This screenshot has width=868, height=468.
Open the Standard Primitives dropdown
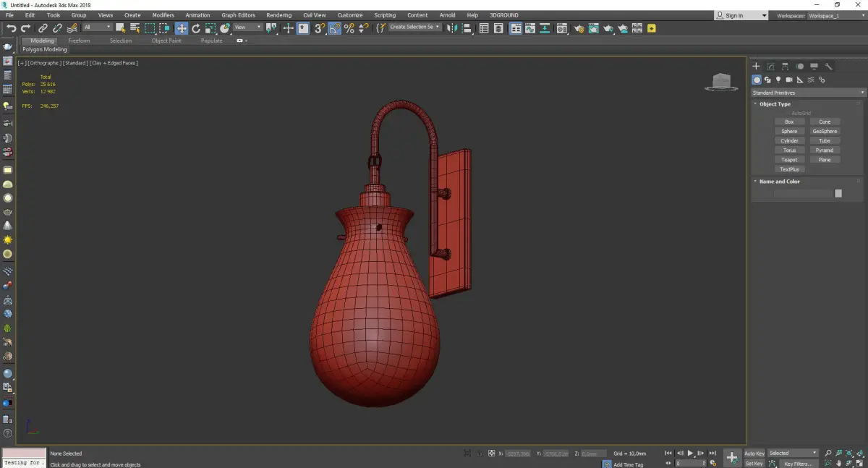(x=808, y=93)
